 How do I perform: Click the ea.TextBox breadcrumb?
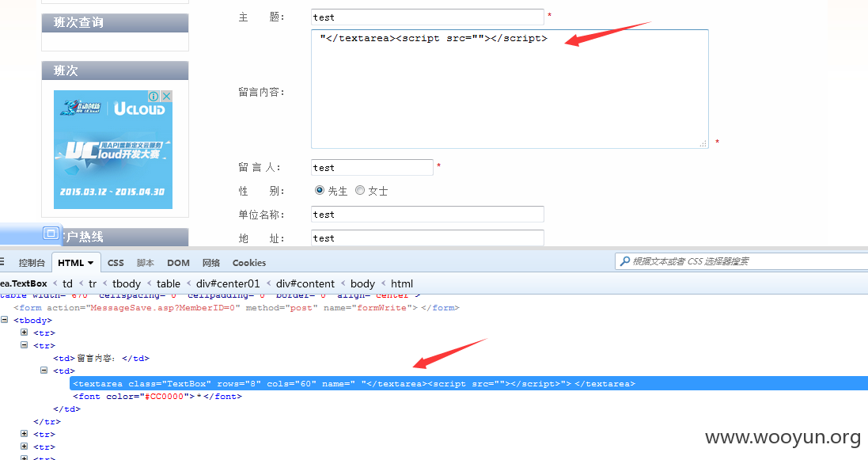coord(23,283)
